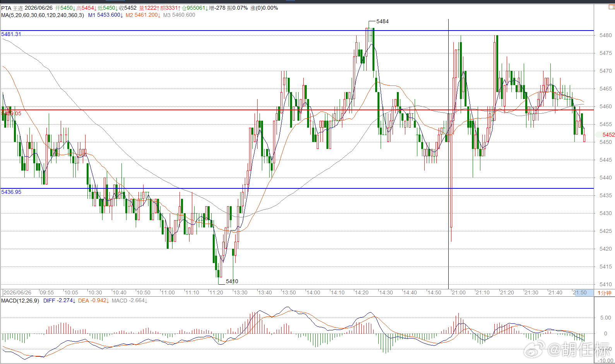Viewport: 615px width, 364px height.
Task: Click the highlighted 21:50 time marker
Action: [580, 292]
